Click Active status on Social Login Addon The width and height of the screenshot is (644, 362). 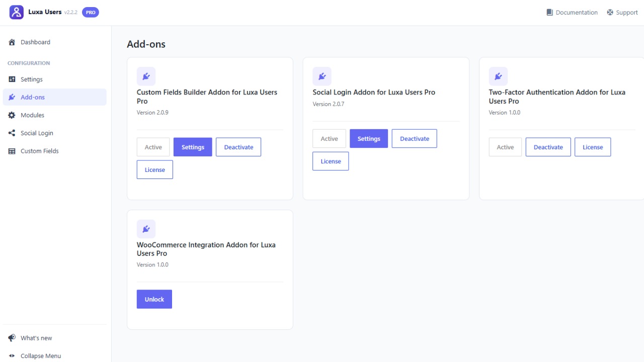pyautogui.click(x=330, y=139)
